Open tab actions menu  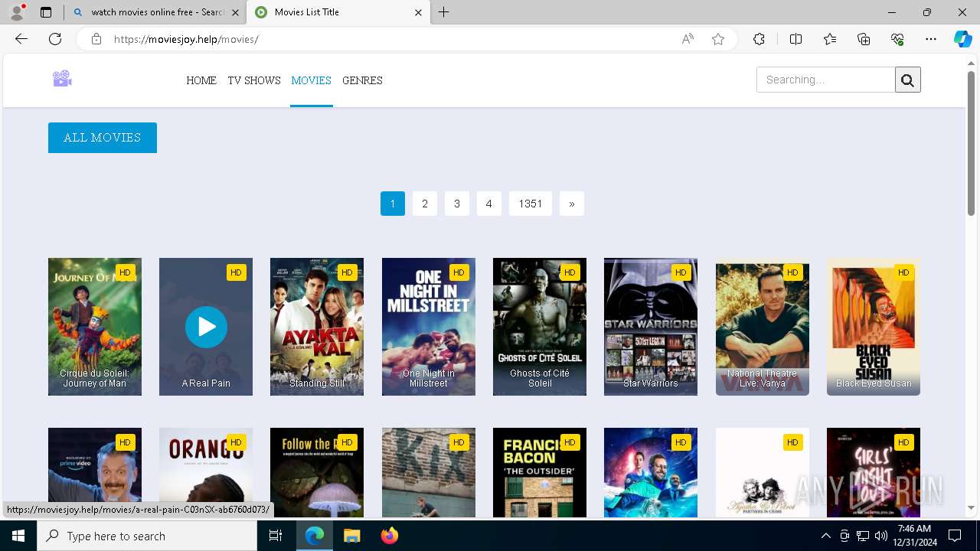(x=46, y=12)
